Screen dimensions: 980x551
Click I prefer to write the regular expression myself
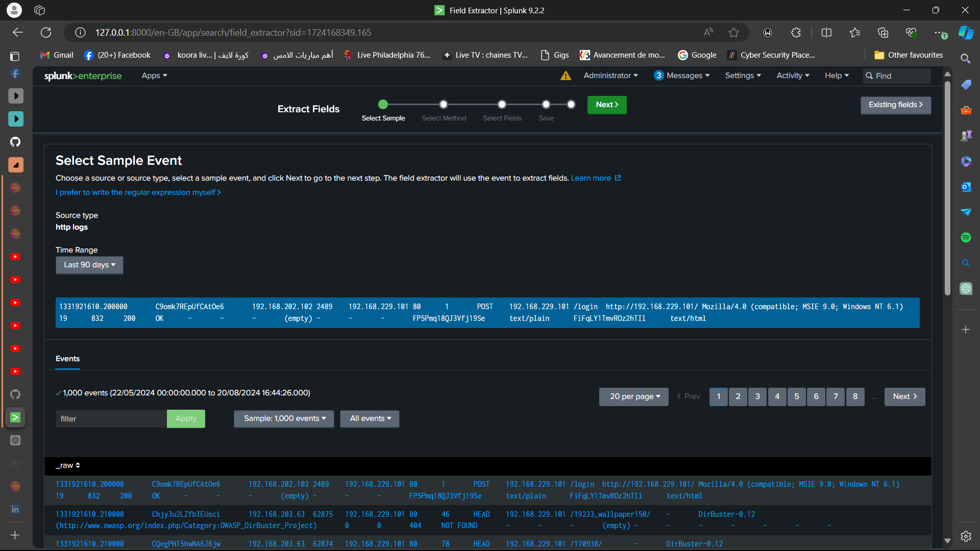(138, 192)
